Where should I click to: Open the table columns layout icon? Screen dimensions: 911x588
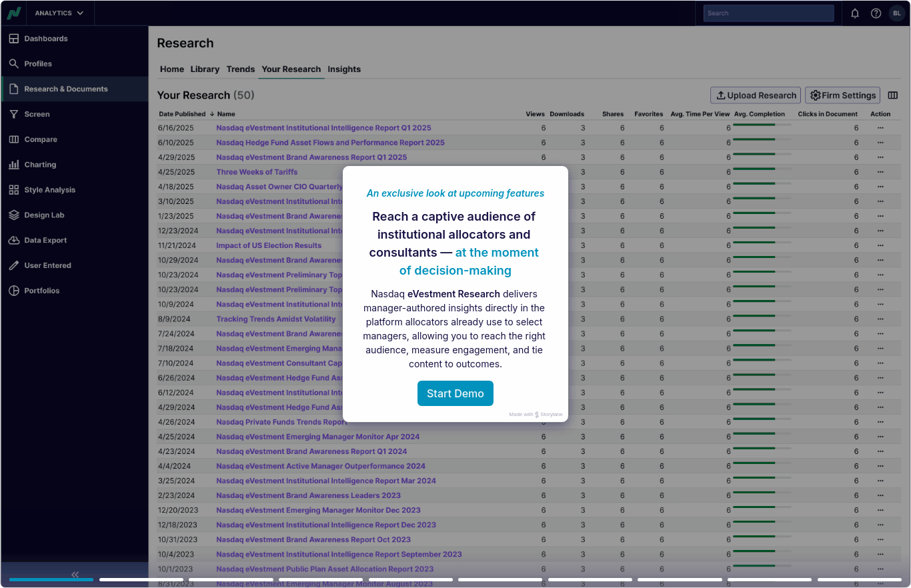click(x=893, y=95)
